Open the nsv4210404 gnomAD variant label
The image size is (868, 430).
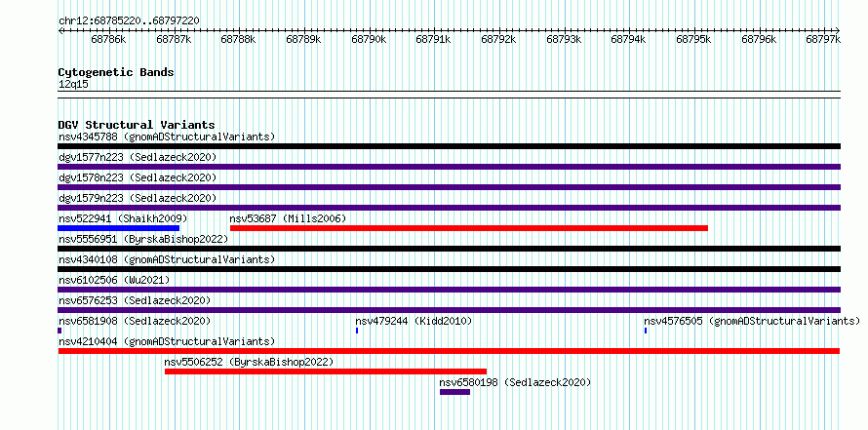pyautogui.click(x=167, y=341)
